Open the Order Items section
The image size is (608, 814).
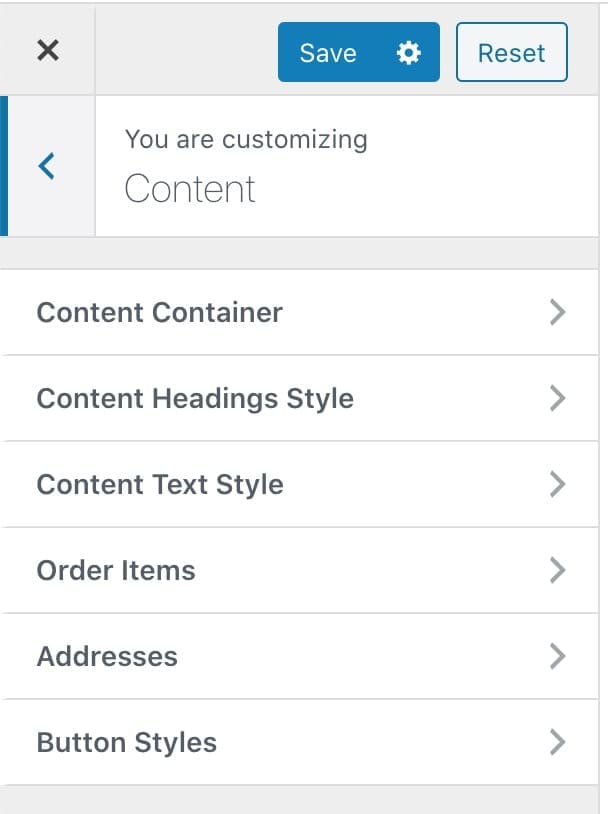point(299,571)
